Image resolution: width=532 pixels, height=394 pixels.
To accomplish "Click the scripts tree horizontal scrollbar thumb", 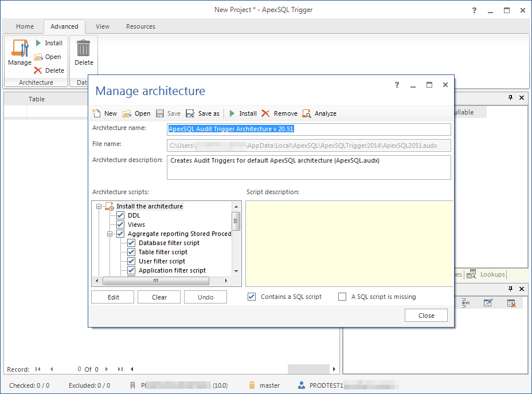I will coord(156,281).
